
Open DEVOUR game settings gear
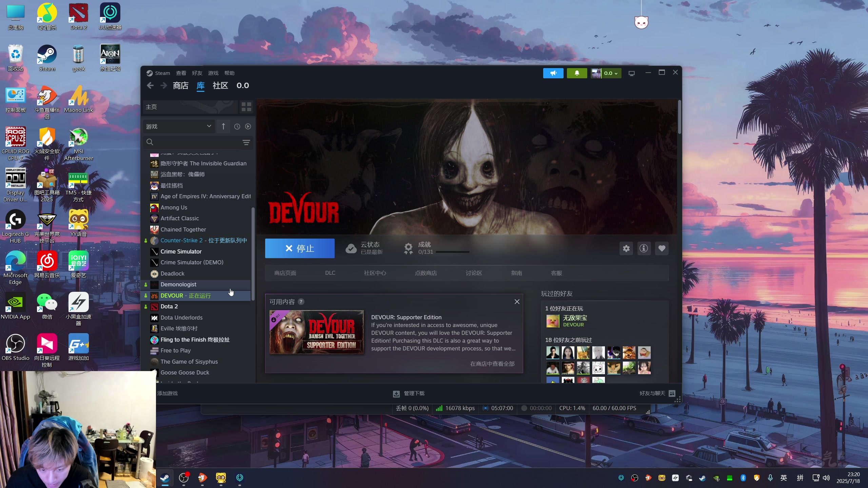point(626,248)
